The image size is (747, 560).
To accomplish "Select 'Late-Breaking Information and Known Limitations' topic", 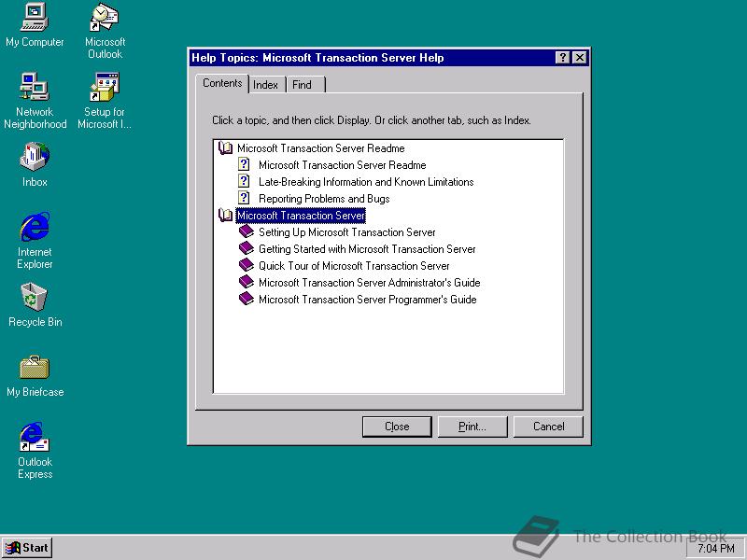I will pos(366,181).
